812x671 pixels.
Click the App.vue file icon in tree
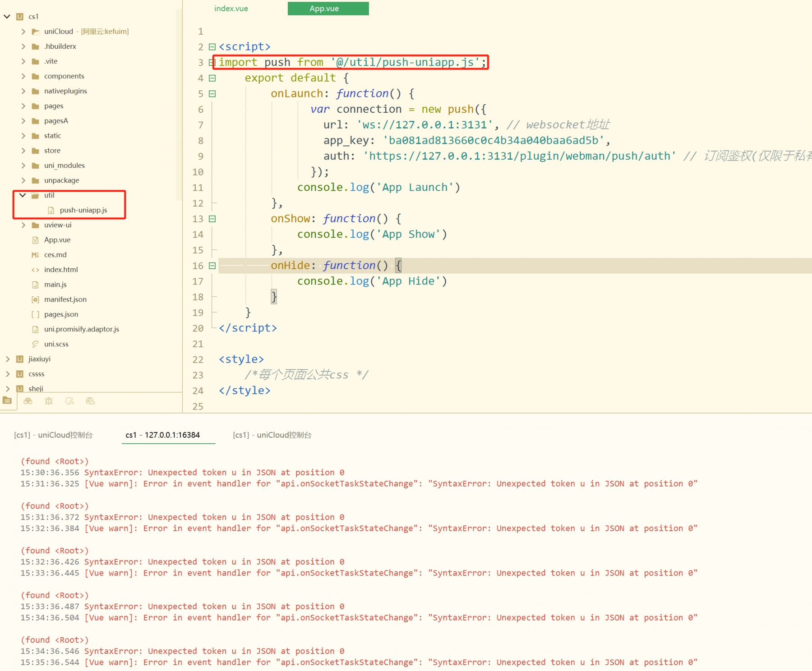(x=35, y=240)
